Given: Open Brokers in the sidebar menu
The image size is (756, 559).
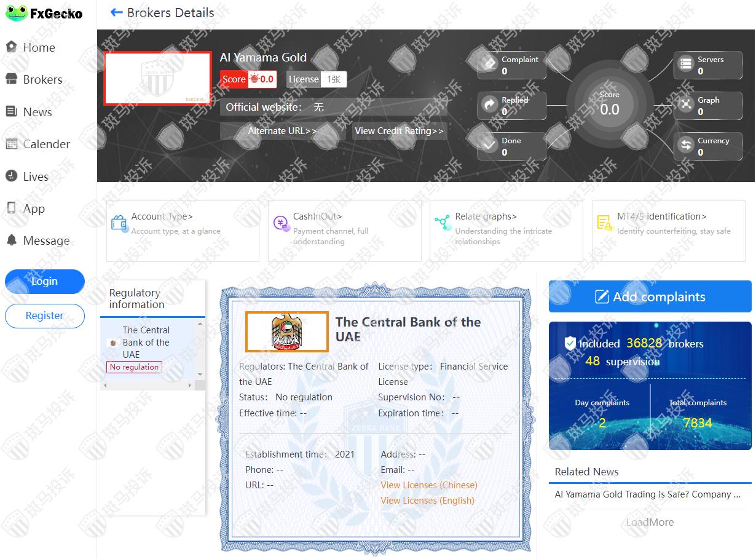Looking at the screenshot, I should click(42, 79).
